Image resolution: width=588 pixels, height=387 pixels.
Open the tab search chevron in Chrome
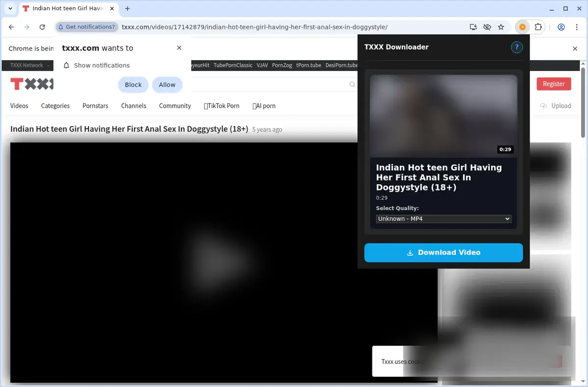coord(10,8)
